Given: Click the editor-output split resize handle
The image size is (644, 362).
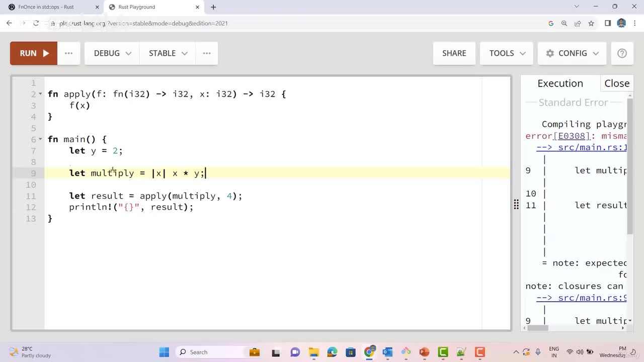Looking at the screenshot, I should coord(516,204).
